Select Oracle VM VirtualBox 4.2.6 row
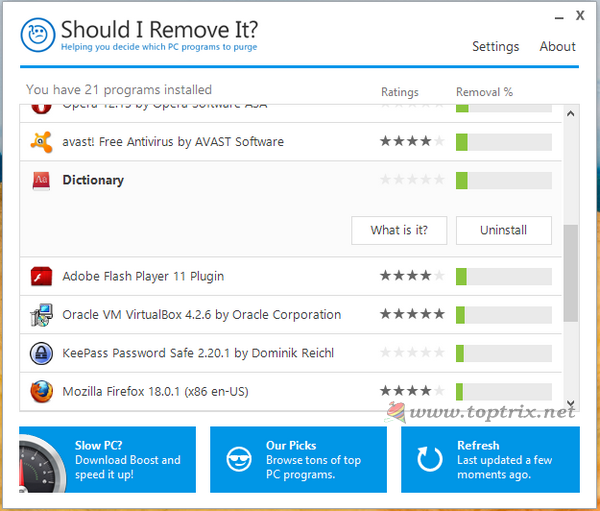 coord(291,315)
